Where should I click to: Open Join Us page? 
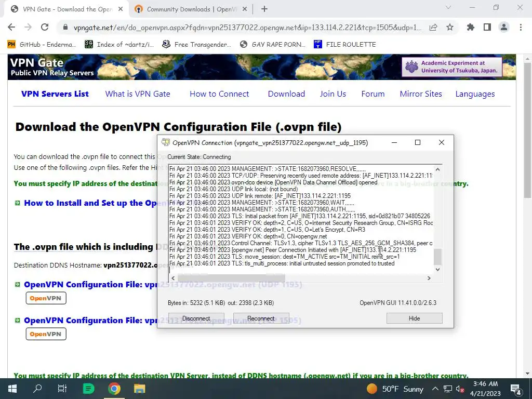pyautogui.click(x=333, y=94)
